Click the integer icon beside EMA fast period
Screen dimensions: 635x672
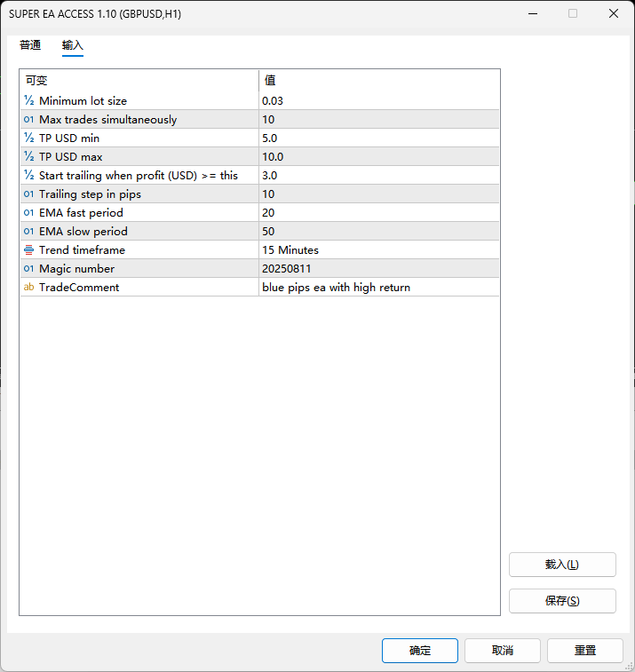[x=29, y=213]
